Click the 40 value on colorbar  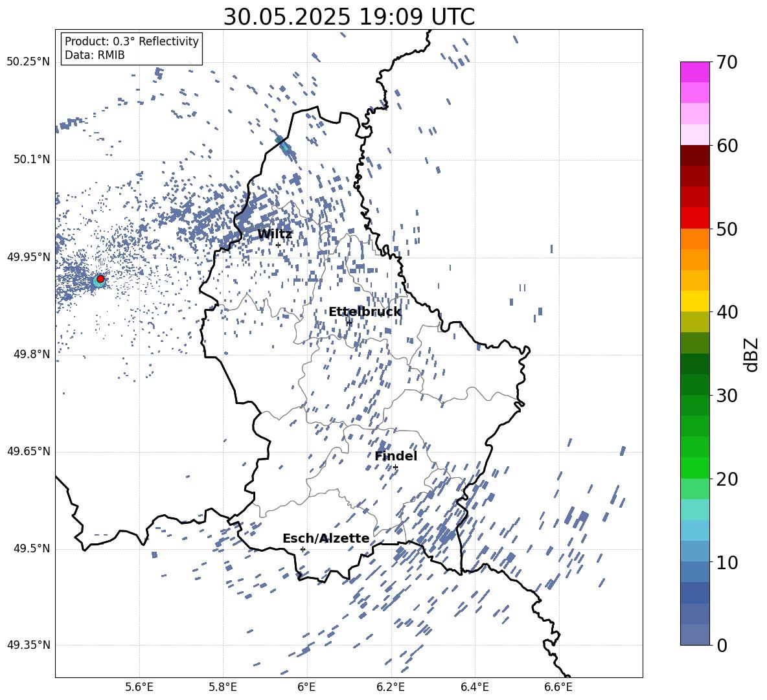(726, 312)
